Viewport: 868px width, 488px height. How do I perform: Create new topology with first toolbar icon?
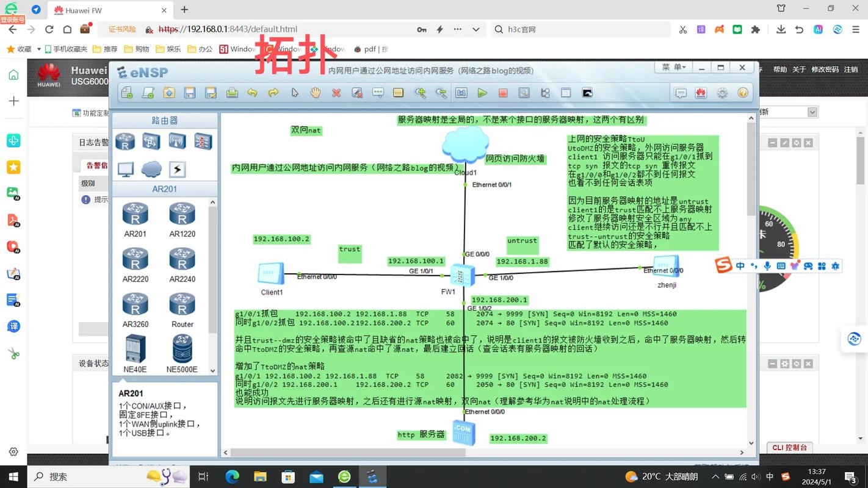coord(127,92)
